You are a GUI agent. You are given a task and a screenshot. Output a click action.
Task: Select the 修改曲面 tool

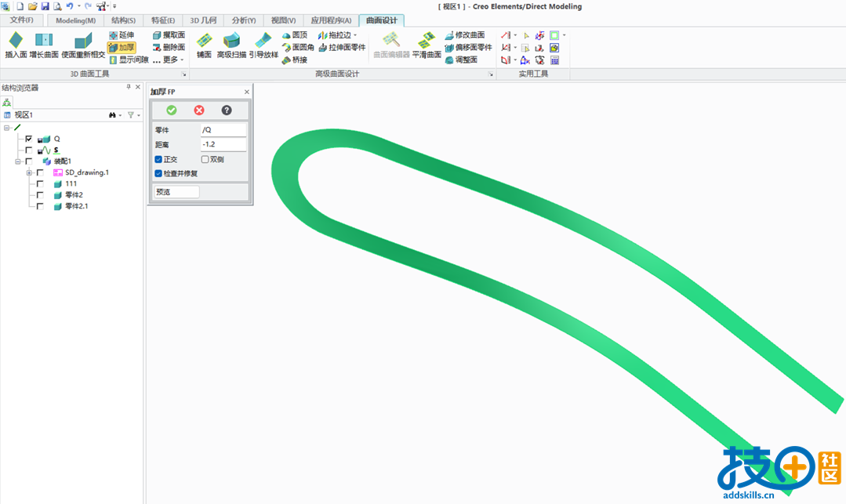click(464, 35)
